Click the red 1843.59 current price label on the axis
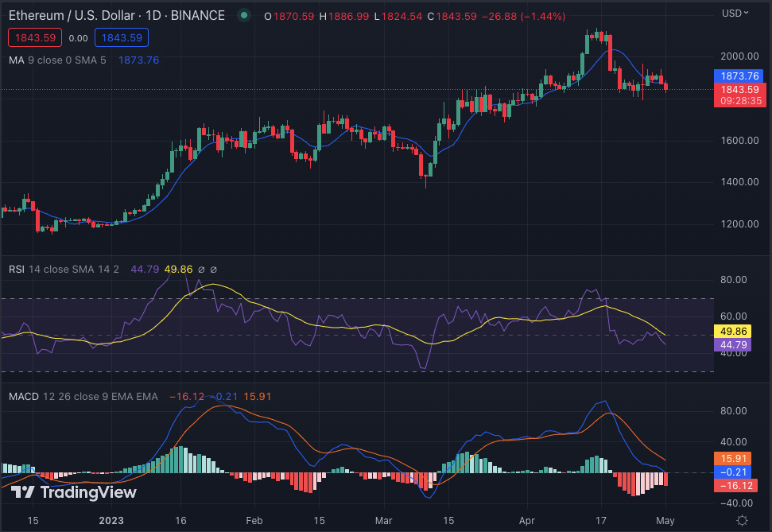The image size is (772, 532). click(739, 90)
